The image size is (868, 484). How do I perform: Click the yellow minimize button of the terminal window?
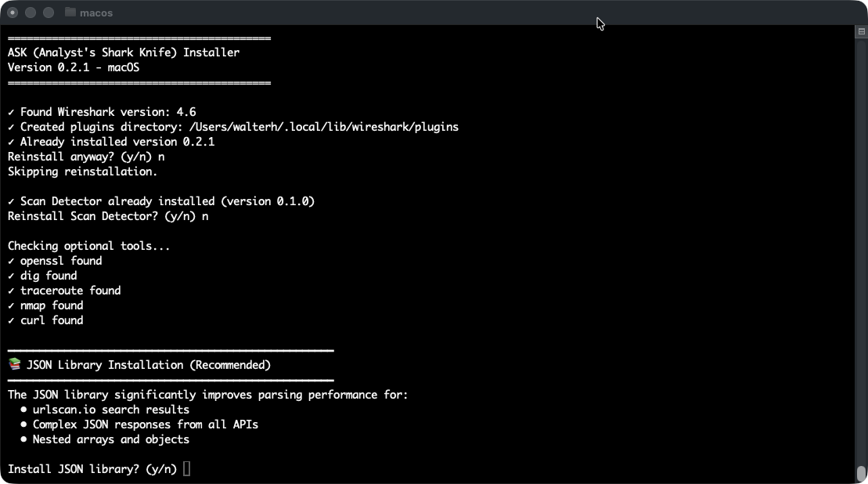point(31,13)
